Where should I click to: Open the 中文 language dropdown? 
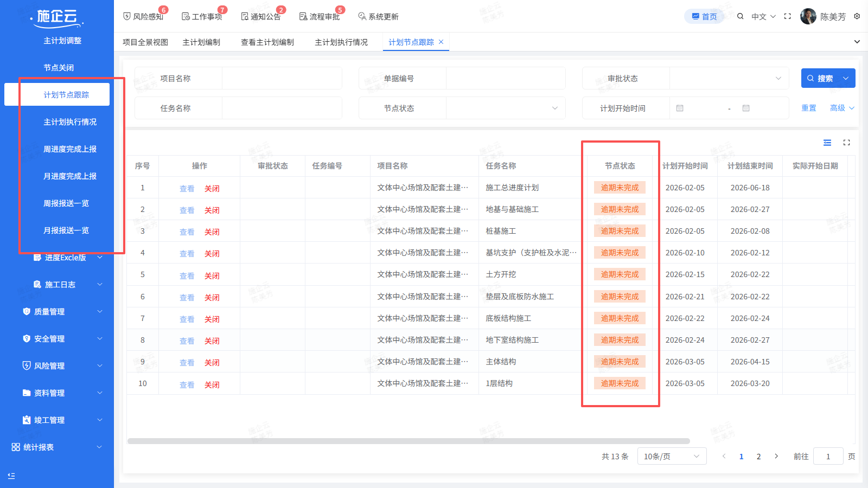coord(763,16)
